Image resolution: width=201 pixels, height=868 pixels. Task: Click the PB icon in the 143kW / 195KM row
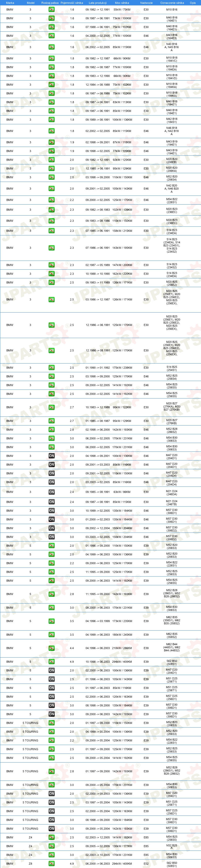pos(51,248)
